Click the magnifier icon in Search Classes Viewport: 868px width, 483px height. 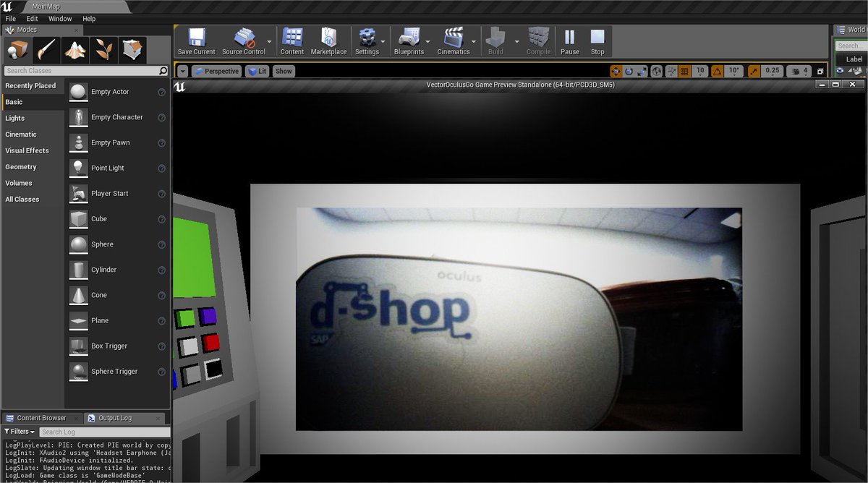coord(163,71)
